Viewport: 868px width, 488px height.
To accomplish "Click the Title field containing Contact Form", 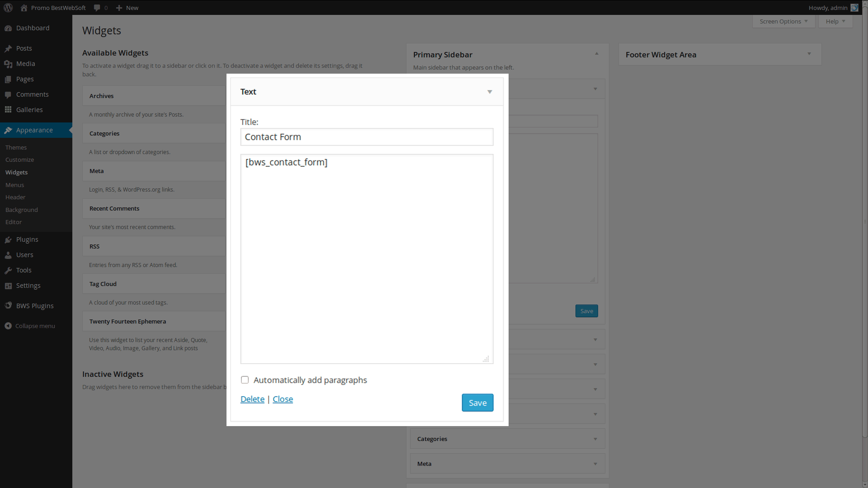I will tap(366, 137).
